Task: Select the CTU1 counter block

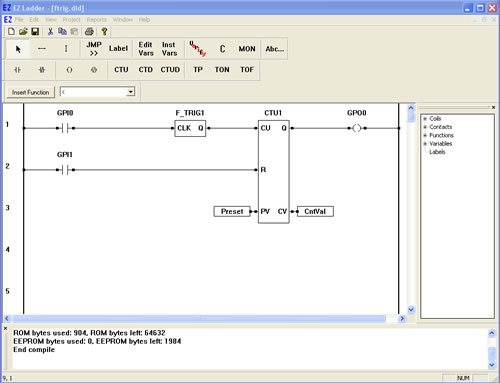Action: pos(274,172)
